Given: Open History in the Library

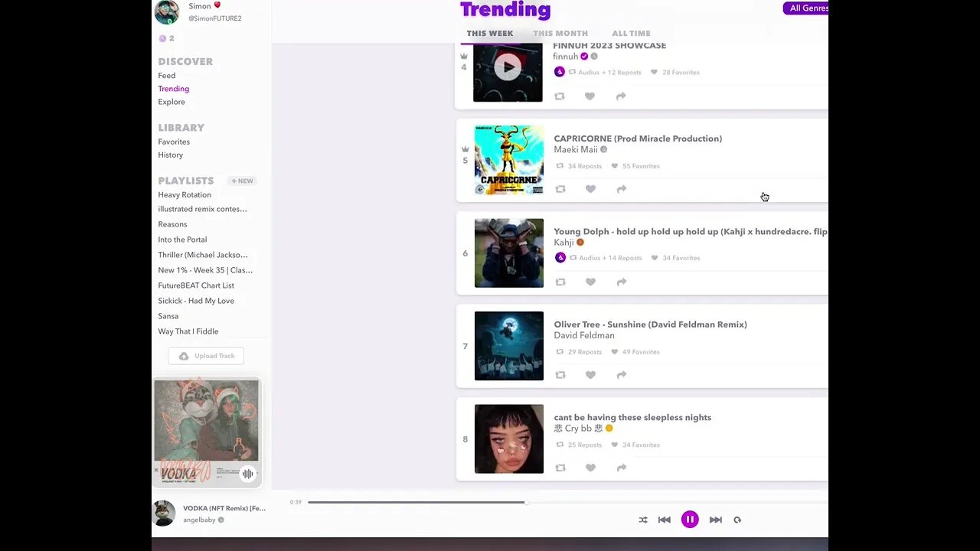Looking at the screenshot, I should [x=171, y=155].
